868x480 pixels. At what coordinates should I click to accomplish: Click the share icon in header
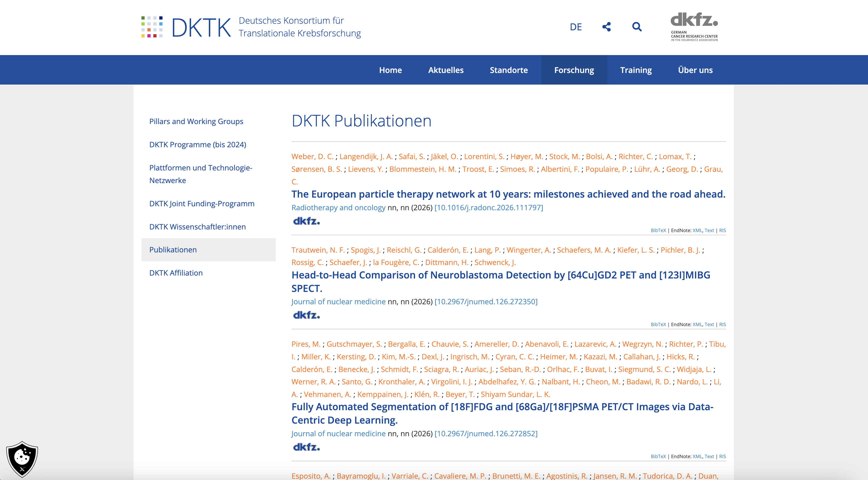click(x=606, y=27)
